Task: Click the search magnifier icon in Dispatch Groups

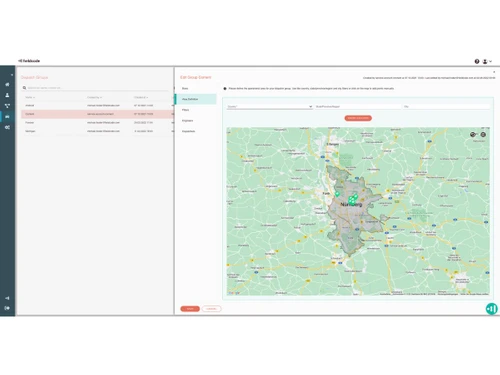Action: pyautogui.click(x=24, y=88)
